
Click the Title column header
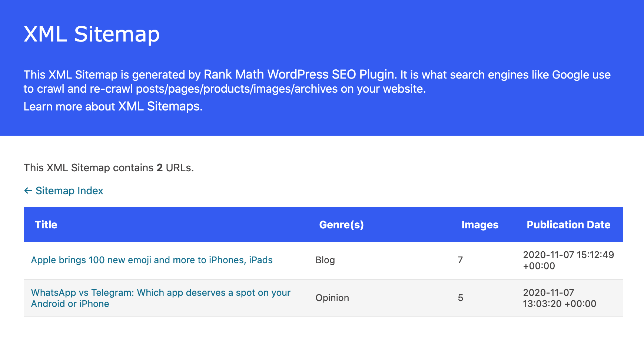point(46,224)
